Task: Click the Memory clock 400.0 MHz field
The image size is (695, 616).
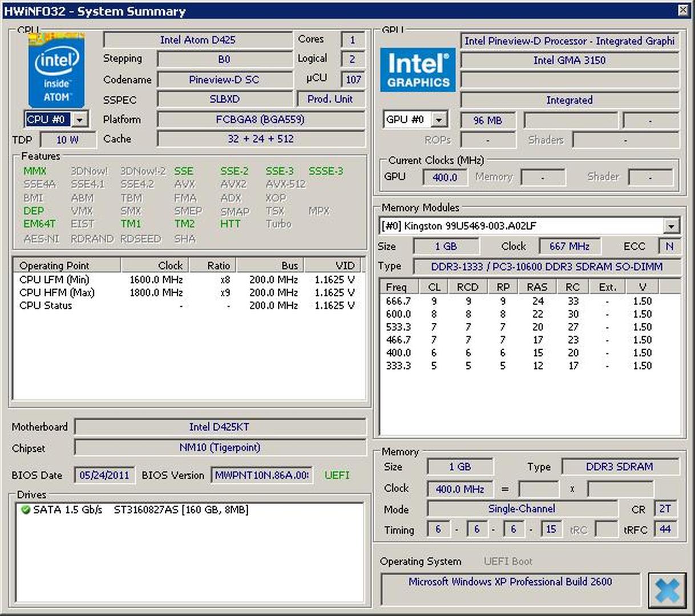Action: click(x=460, y=489)
